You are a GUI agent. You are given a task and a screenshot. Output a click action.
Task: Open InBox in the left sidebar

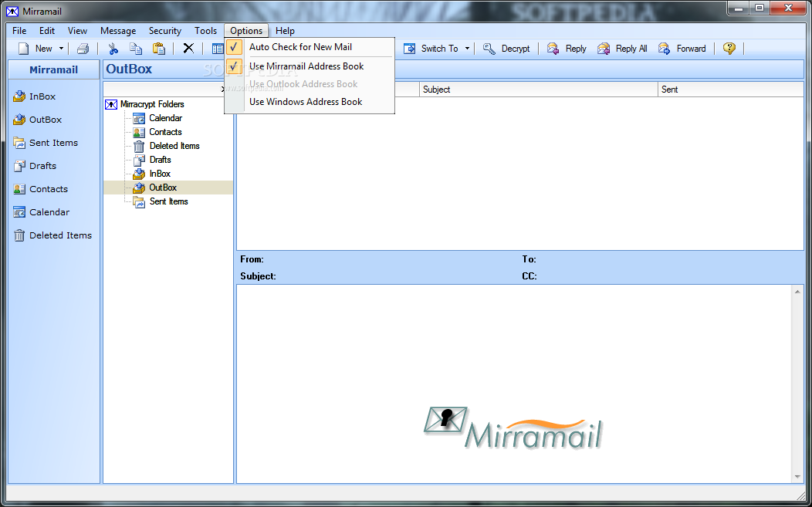coord(34,96)
